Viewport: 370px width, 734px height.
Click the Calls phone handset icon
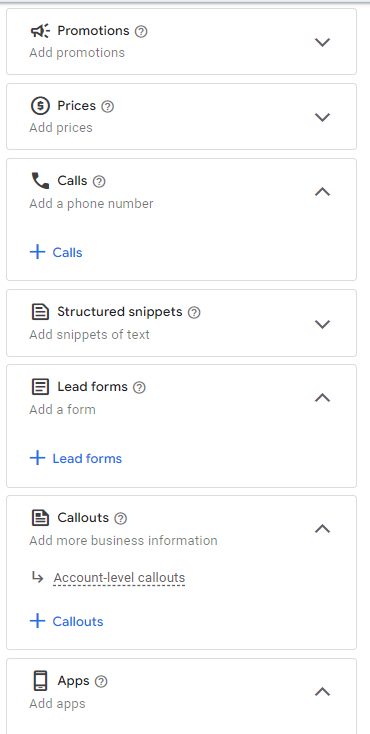pyautogui.click(x=40, y=181)
